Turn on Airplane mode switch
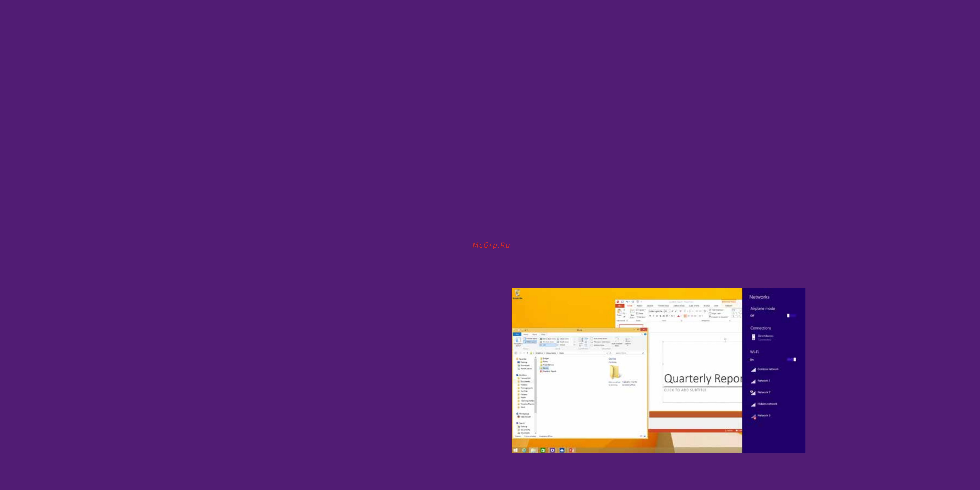 (x=791, y=315)
